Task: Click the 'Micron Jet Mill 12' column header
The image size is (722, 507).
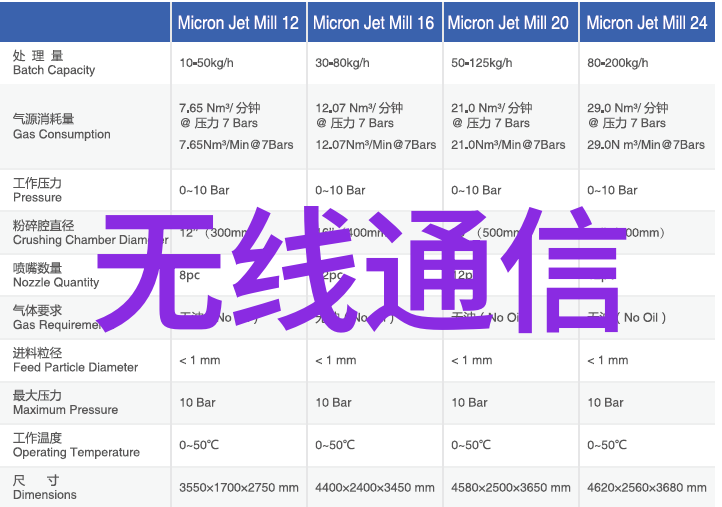Action: tap(238, 23)
